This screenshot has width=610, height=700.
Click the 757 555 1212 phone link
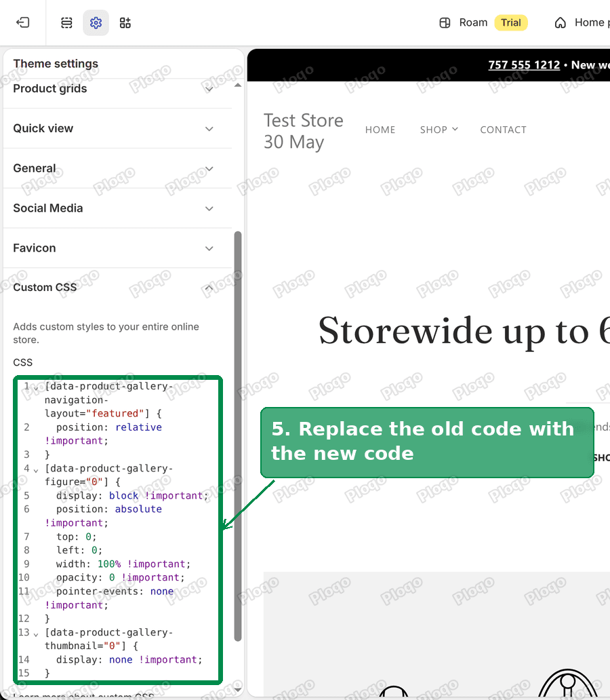[x=524, y=65]
